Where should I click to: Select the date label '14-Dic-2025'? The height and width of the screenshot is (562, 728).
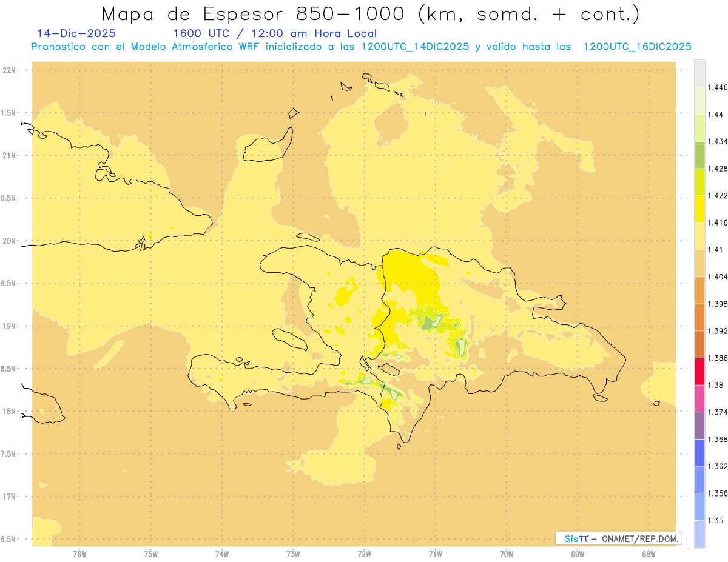pyautogui.click(x=76, y=34)
